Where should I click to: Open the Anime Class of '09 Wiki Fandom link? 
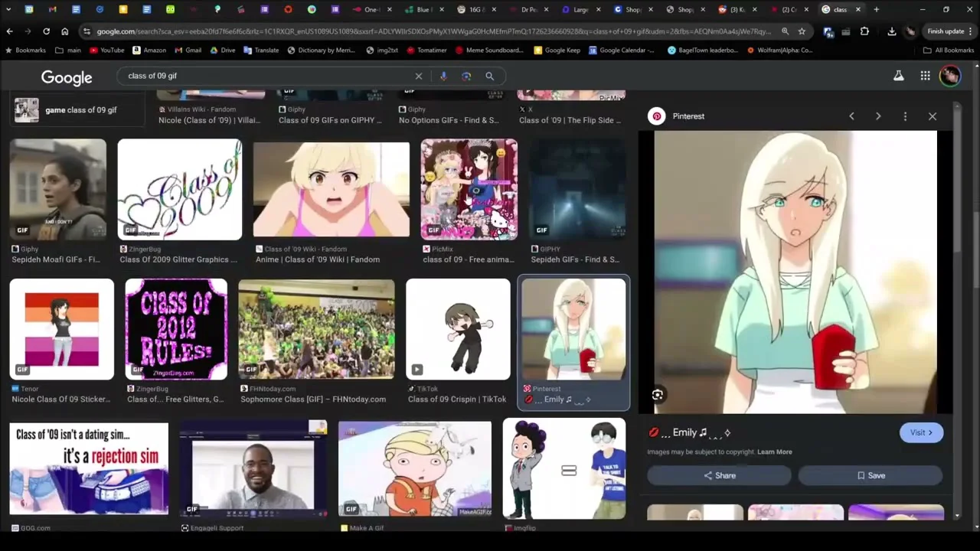(318, 259)
